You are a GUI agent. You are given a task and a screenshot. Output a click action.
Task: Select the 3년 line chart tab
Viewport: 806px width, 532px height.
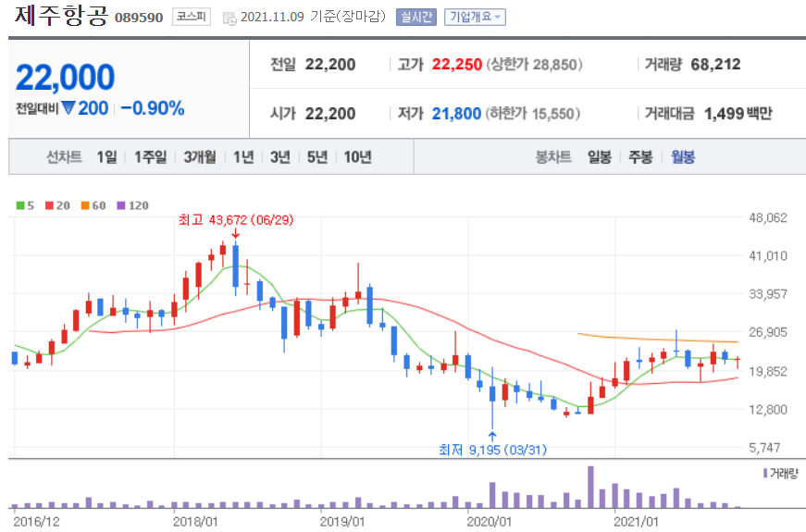[280, 156]
